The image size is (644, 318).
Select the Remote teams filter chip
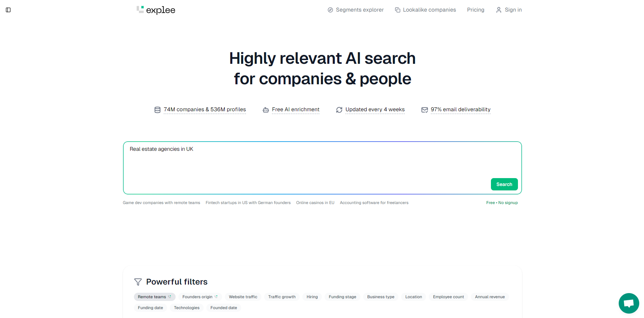154,297
